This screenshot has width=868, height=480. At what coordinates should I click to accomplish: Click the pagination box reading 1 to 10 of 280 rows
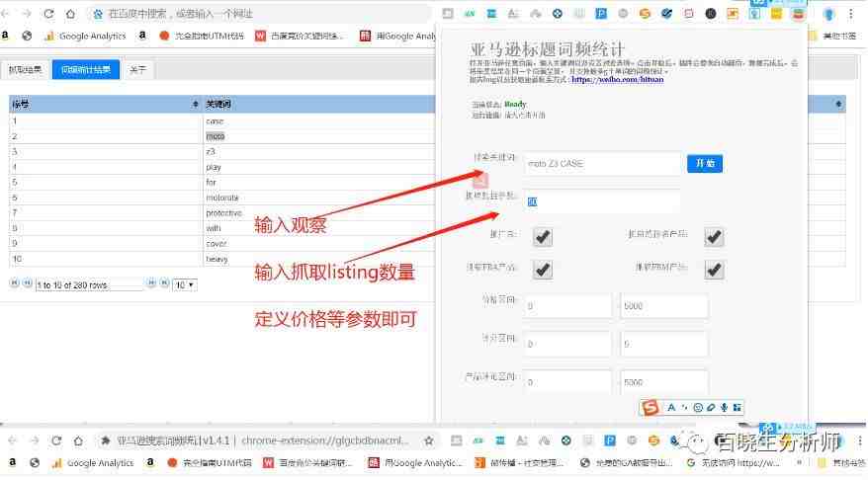pyautogui.click(x=89, y=284)
